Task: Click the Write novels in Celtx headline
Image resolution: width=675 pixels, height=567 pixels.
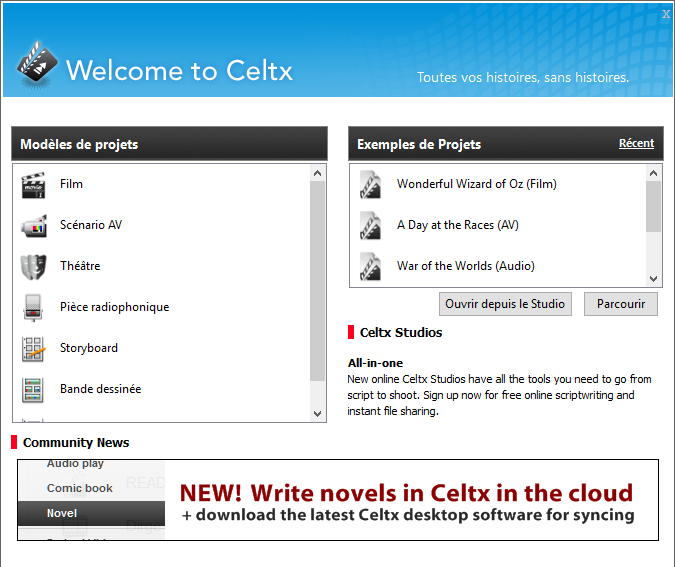Action: pyautogui.click(x=406, y=493)
